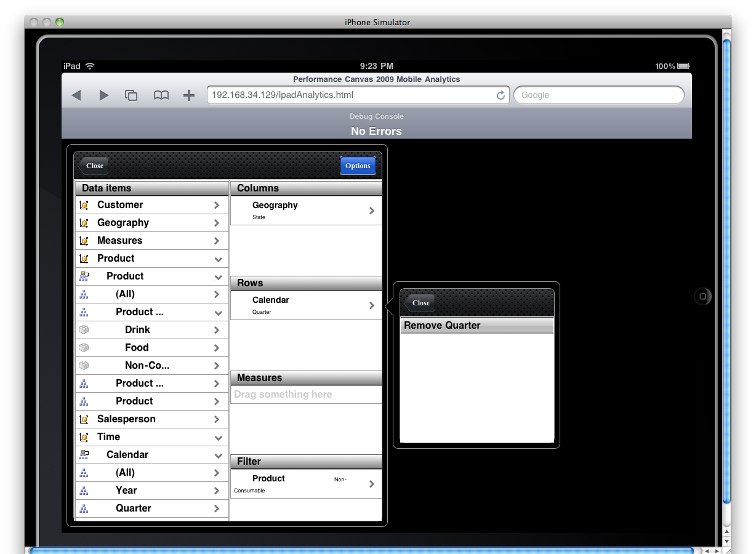756x554 pixels.
Task: Open the Food member chevron
Action: [x=217, y=348]
